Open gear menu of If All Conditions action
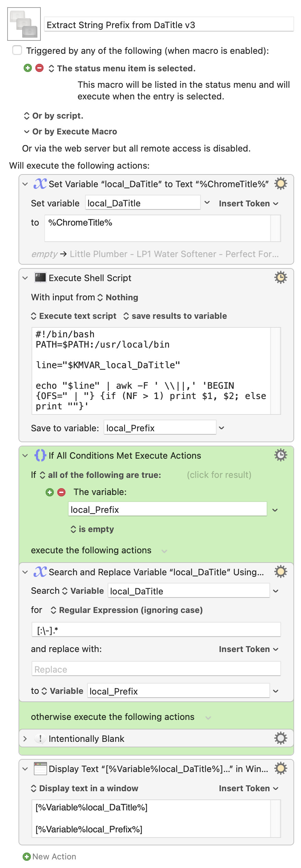This screenshot has width=301, height=868. click(280, 455)
